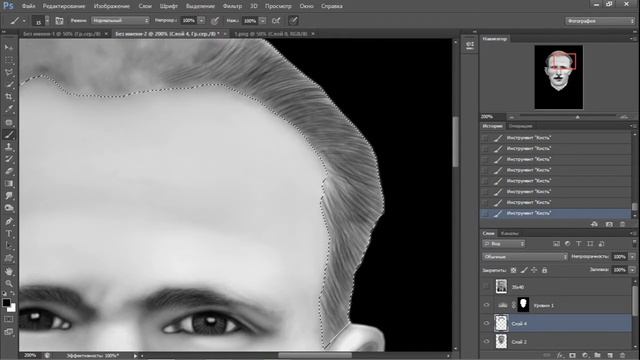Screen dimensions: 640x360
Task: Select the Sponge tool
Action: (9, 208)
